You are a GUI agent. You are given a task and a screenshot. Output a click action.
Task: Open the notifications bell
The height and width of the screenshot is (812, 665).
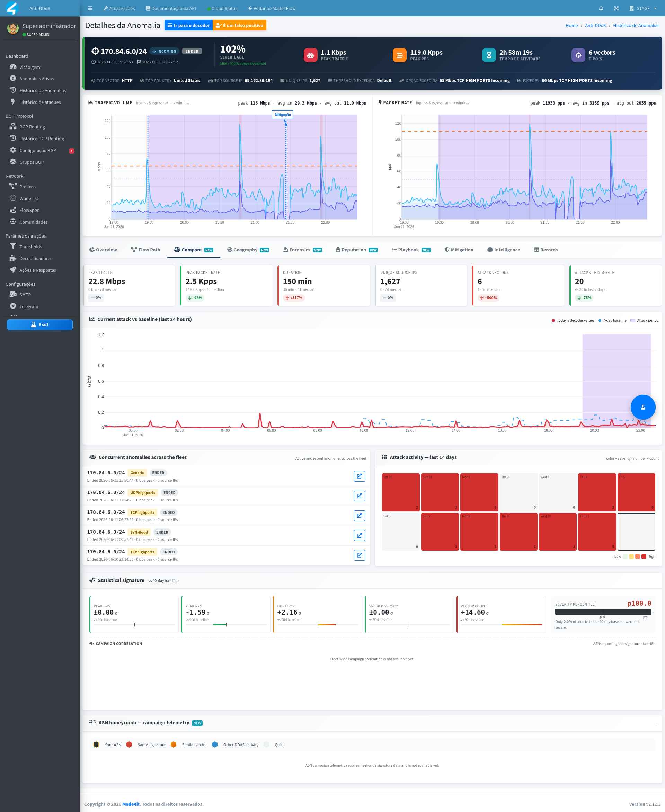[x=601, y=8]
